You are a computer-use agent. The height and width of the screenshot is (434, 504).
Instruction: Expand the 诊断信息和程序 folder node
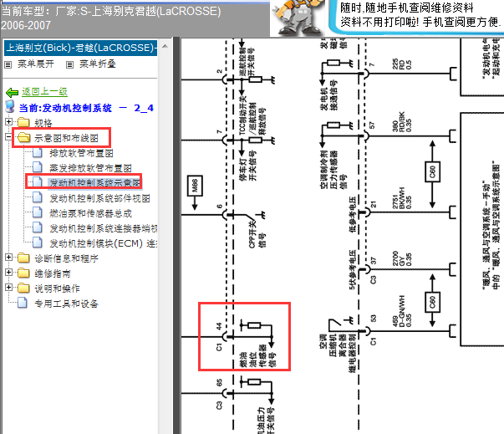point(8,258)
